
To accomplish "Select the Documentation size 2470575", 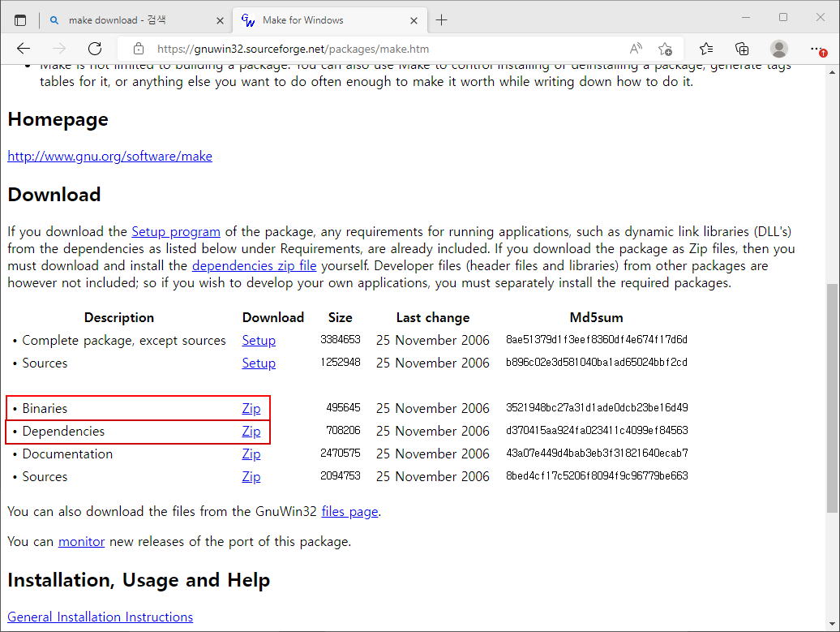I will 341,453.
